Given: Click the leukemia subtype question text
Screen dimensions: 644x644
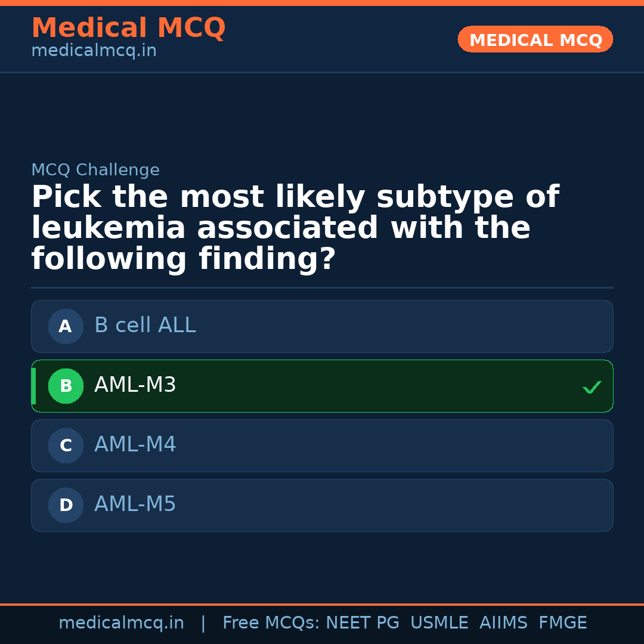Looking at the screenshot, I should (x=295, y=228).
